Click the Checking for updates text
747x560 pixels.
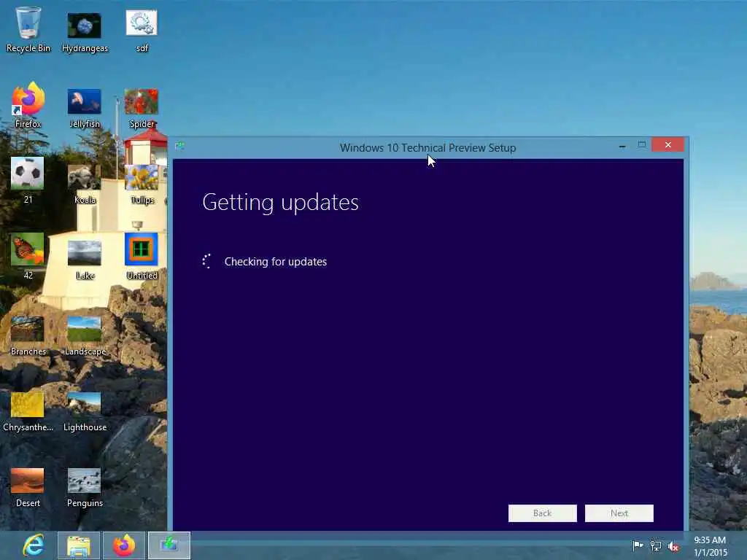(x=275, y=262)
